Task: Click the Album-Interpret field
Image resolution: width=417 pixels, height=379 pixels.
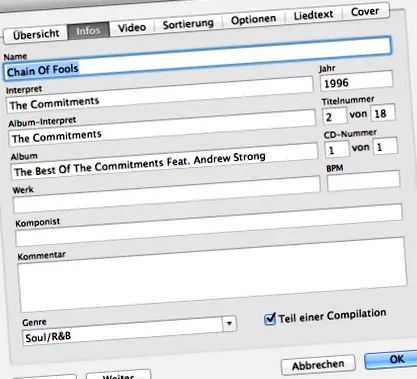Action: (x=162, y=128)
